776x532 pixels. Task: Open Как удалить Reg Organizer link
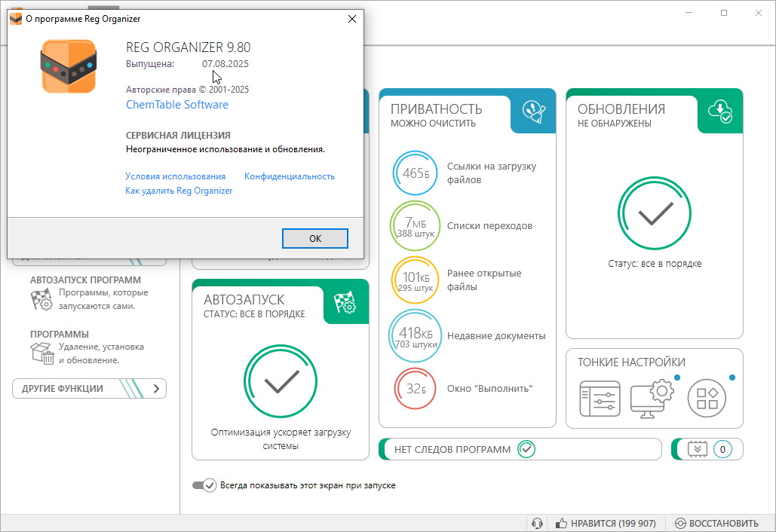pos(179,191)
